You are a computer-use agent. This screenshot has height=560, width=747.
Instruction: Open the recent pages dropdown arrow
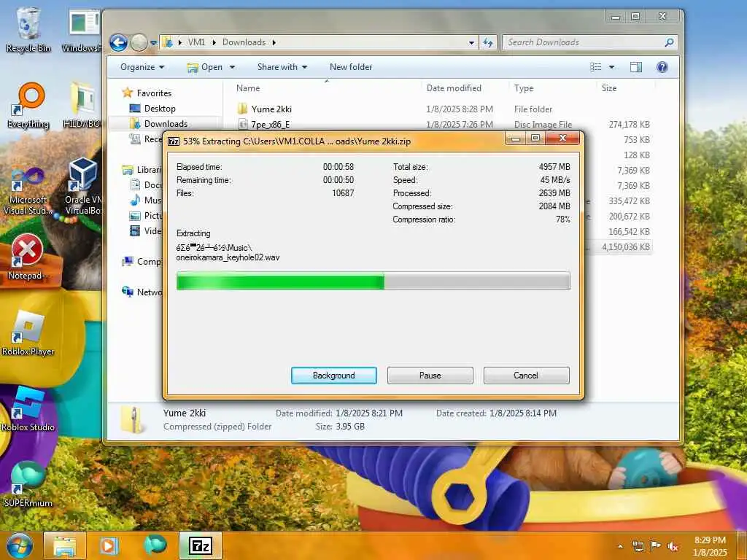point(153,42)
